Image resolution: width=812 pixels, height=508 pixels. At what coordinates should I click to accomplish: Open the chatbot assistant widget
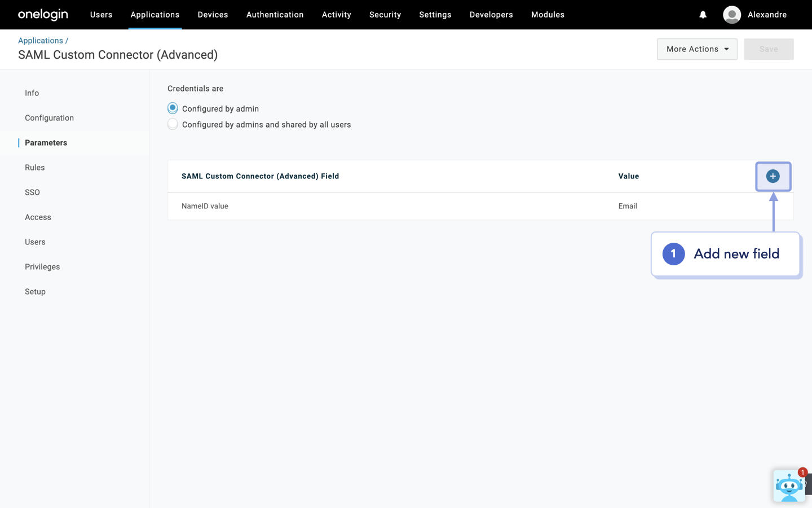pyautogui.click(x=789, y=486)
